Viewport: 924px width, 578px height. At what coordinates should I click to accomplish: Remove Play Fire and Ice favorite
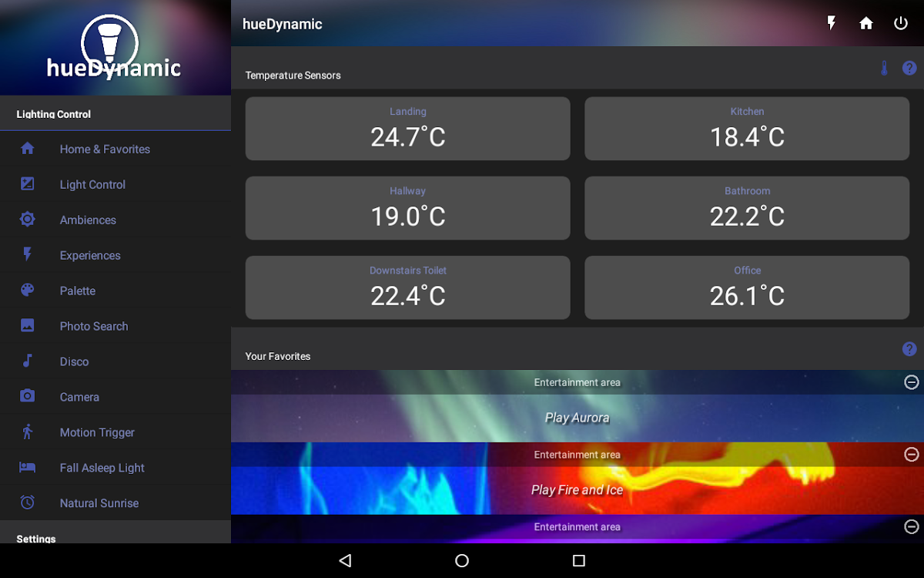912,455
